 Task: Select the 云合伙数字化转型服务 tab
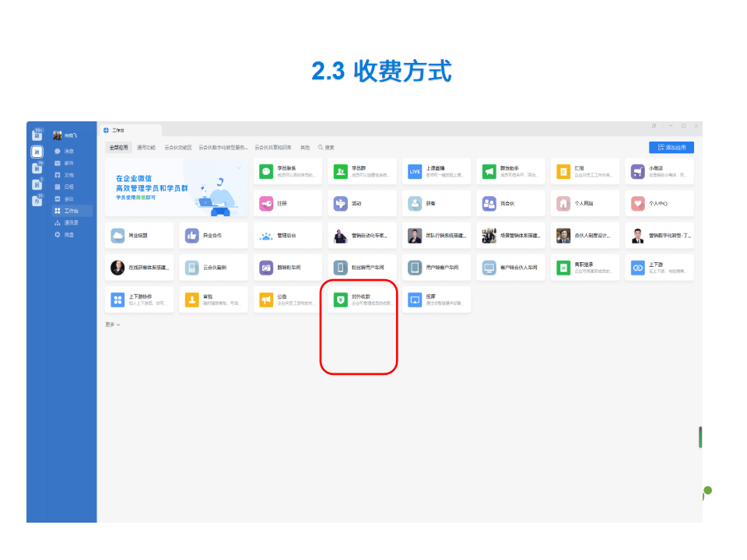pyautogui.click(x=223, y=148)
